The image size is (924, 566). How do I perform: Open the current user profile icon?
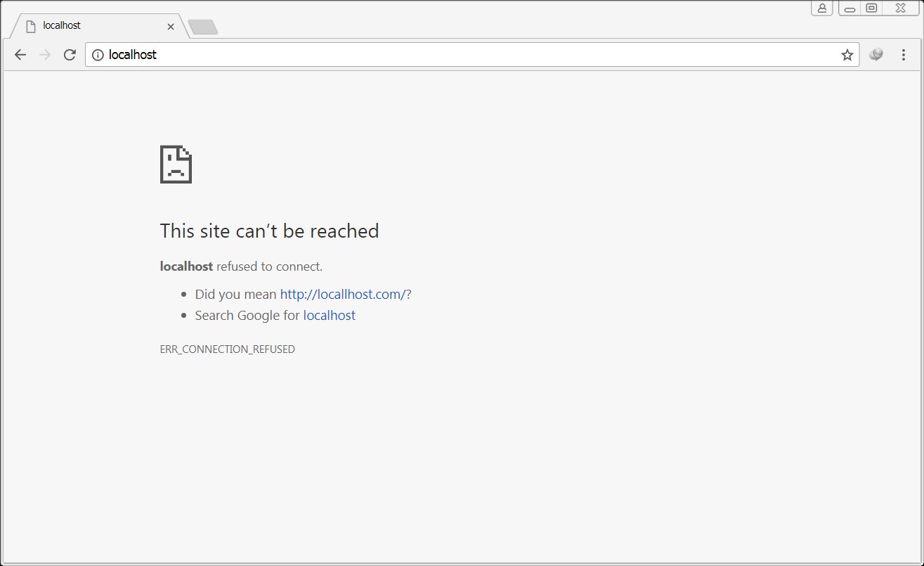point(821,8)
